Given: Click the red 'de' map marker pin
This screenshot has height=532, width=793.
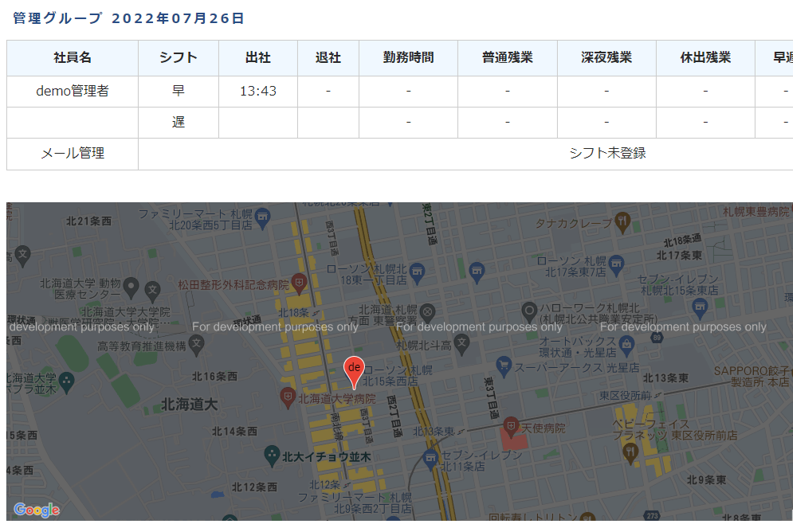Looking at the screenshot, I should tap(354, 371).
